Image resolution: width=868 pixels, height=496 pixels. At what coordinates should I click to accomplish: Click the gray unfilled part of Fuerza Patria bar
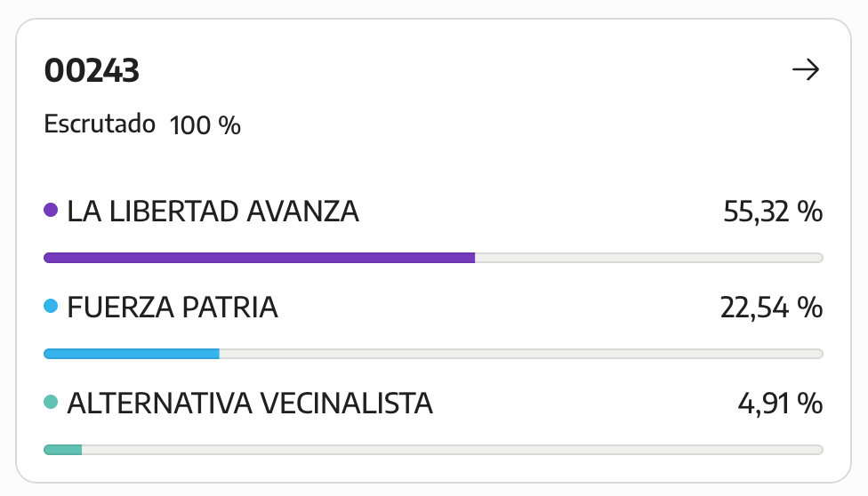[521, 354]
